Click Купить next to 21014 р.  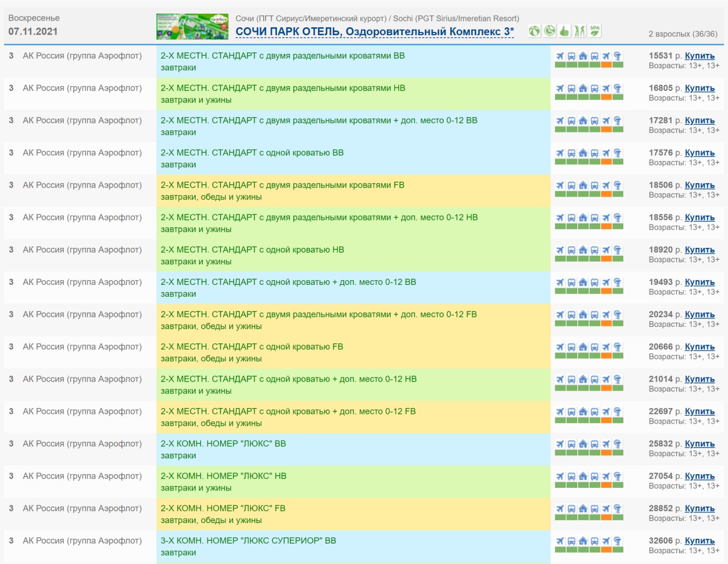pos(700,380)
